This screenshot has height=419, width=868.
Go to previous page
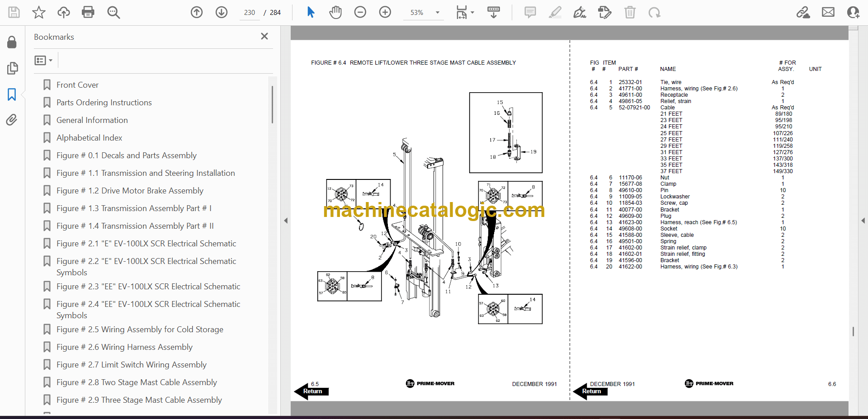tap(197, 12)
